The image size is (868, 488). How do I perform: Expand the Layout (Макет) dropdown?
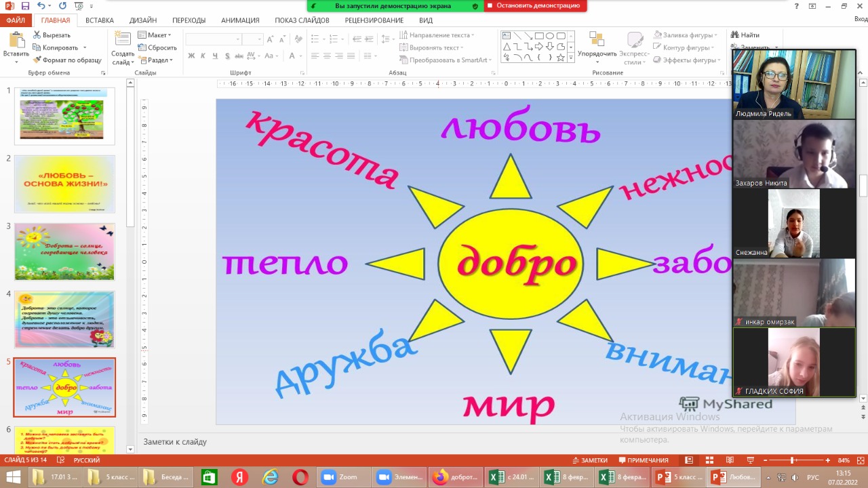tap(155, 35)
